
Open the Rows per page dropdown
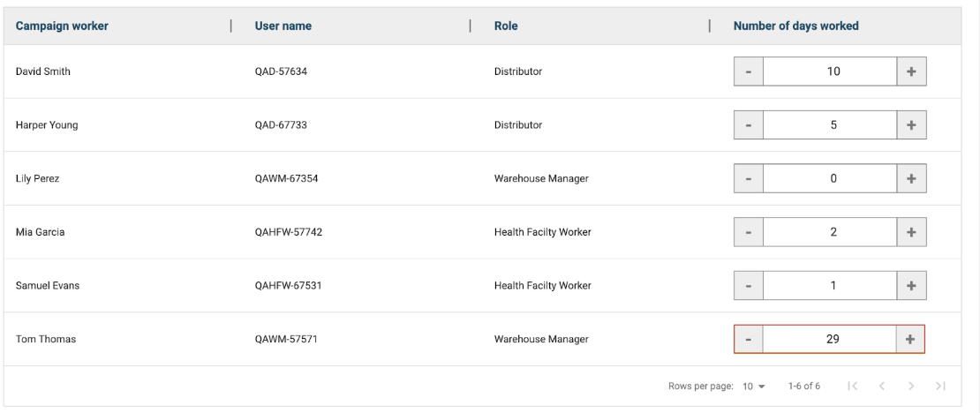753,387
